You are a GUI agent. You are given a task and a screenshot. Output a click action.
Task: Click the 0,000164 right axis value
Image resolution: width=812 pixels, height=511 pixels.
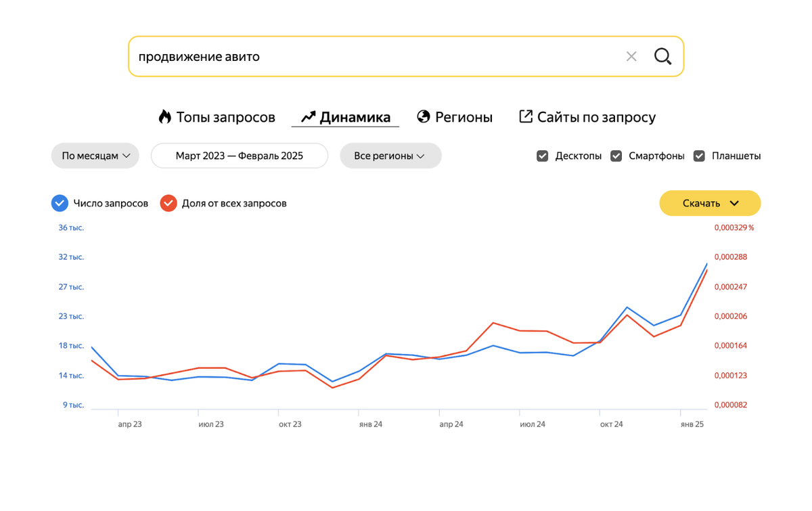click(x=731, y=346)
